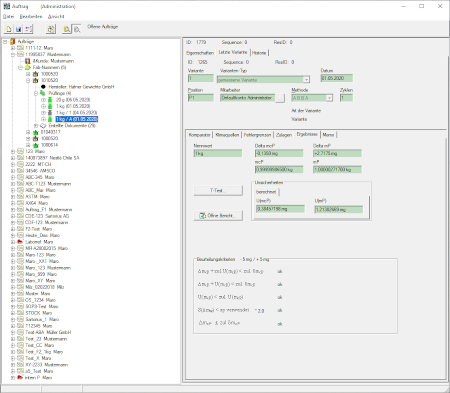The image size is (450, 393).
Task: Switch to the Fehlergrenzen tab
Action: click(x=257, y=135)
